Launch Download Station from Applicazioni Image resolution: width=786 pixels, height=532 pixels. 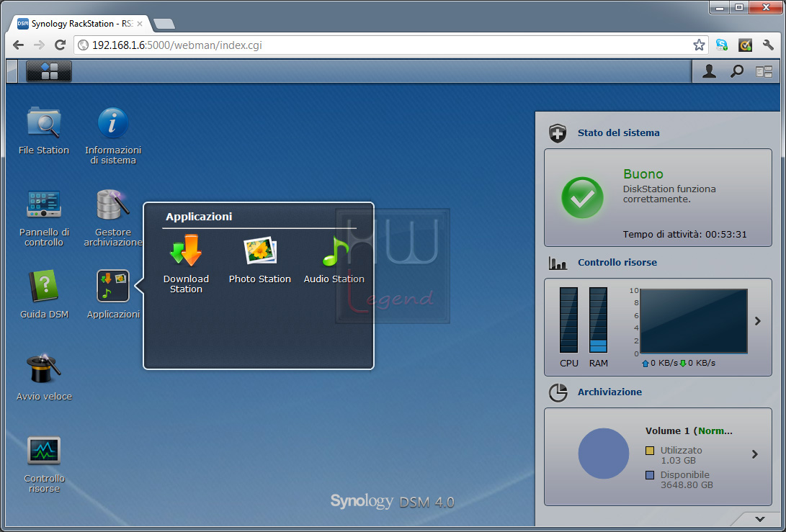186,251
